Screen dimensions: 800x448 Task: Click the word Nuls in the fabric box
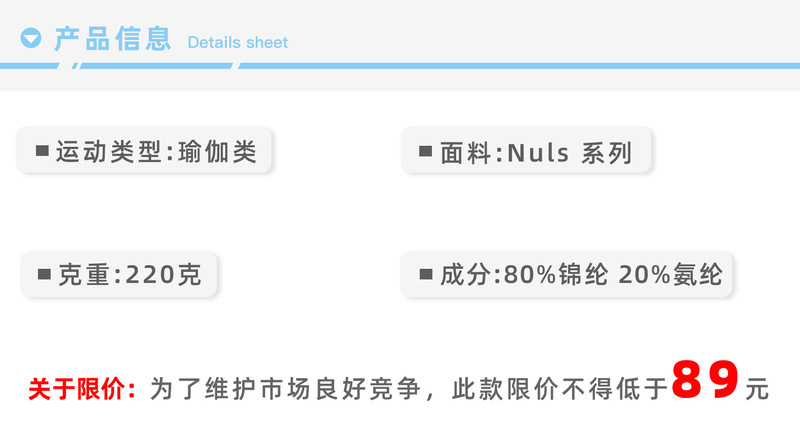click(538, 153)
